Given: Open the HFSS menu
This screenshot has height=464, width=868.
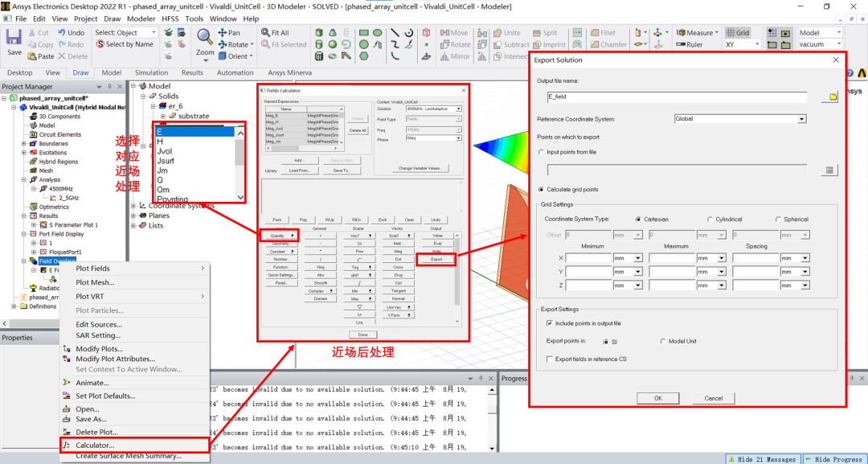Looking at the screenshot, I should coord(171,18).
